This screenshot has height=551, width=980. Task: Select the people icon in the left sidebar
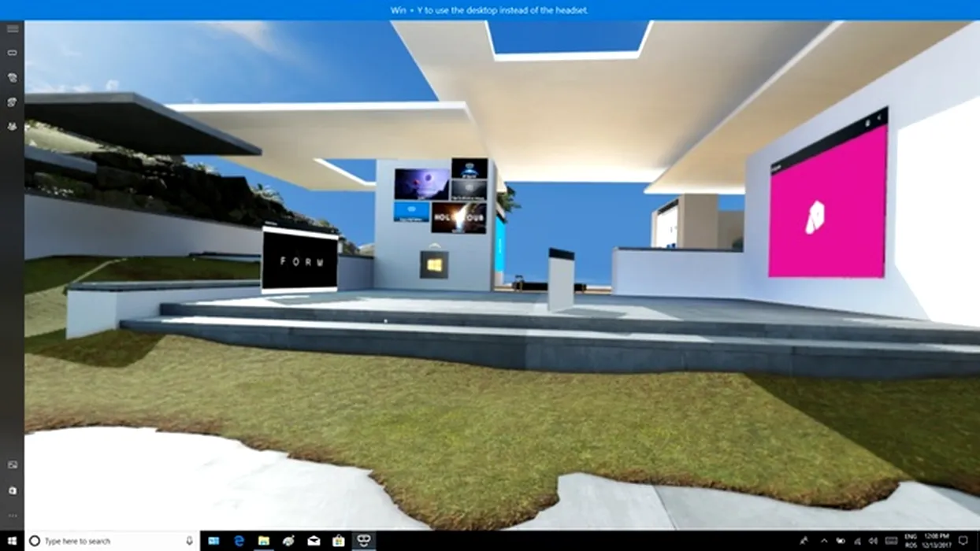(x=12, y=126)
